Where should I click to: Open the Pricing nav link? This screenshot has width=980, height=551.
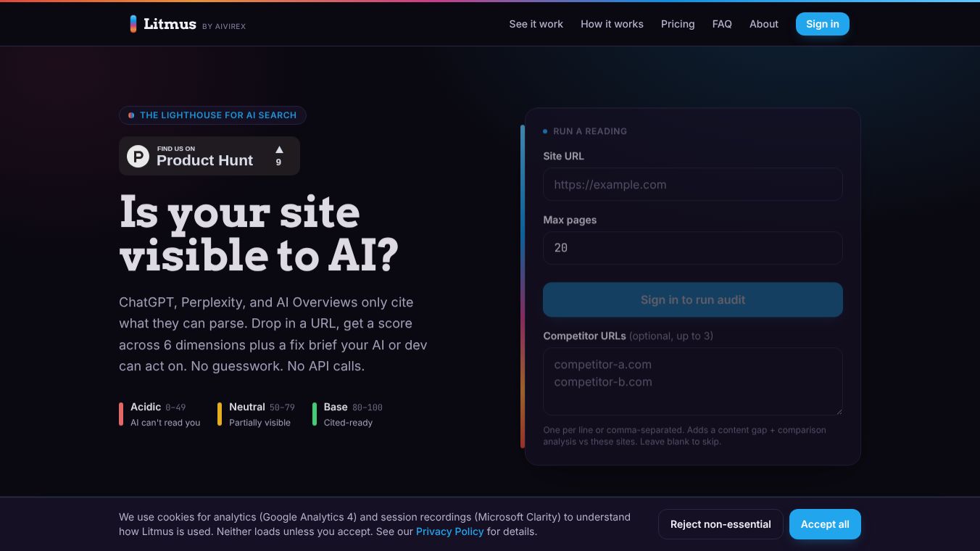point(678,24)
